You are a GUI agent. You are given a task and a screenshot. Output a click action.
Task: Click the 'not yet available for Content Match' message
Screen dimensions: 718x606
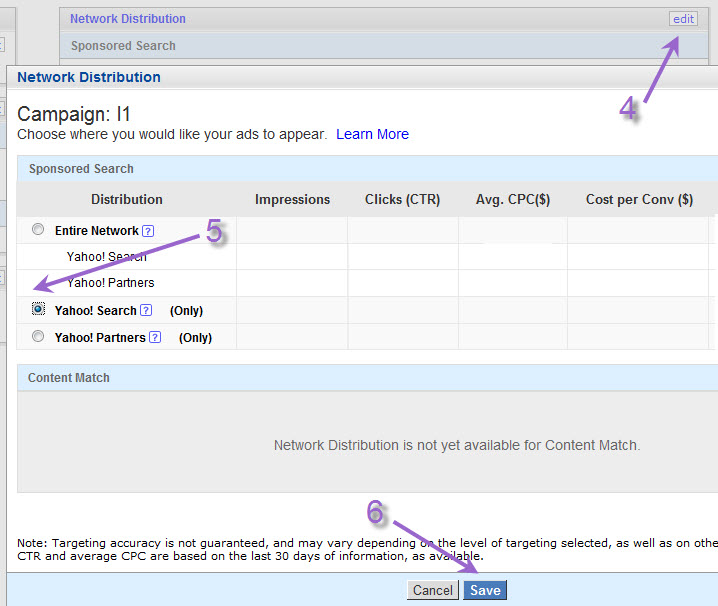(457, 445)
